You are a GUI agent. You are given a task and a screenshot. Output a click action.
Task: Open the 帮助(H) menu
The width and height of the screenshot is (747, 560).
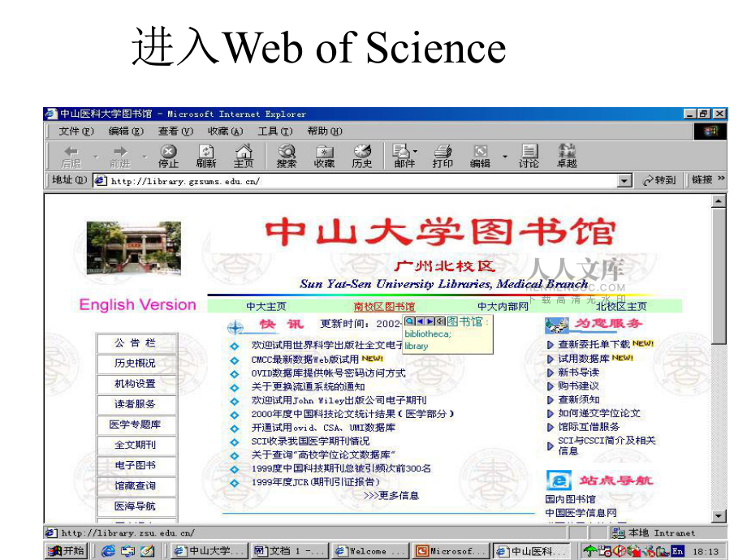[325, 131]
